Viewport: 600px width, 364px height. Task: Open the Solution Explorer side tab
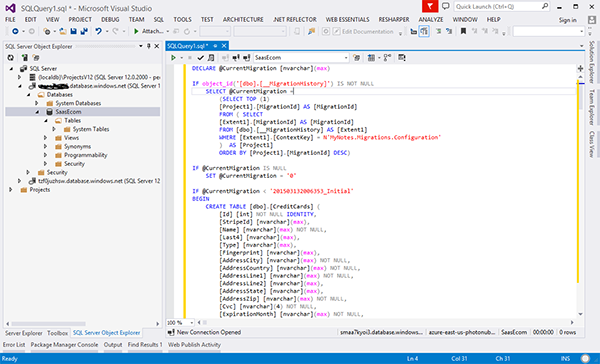[x=592, y=62]
